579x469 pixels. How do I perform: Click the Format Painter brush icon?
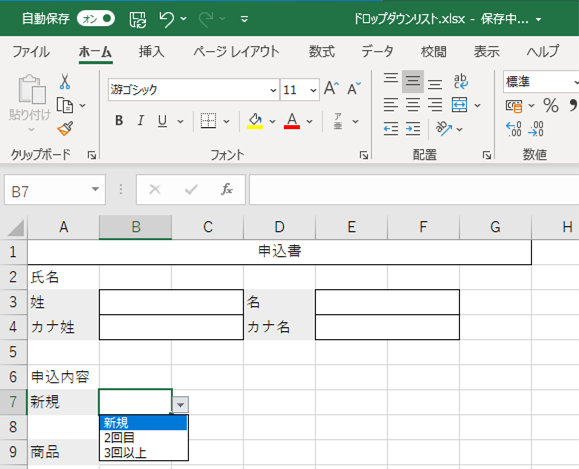coord(65,129)
